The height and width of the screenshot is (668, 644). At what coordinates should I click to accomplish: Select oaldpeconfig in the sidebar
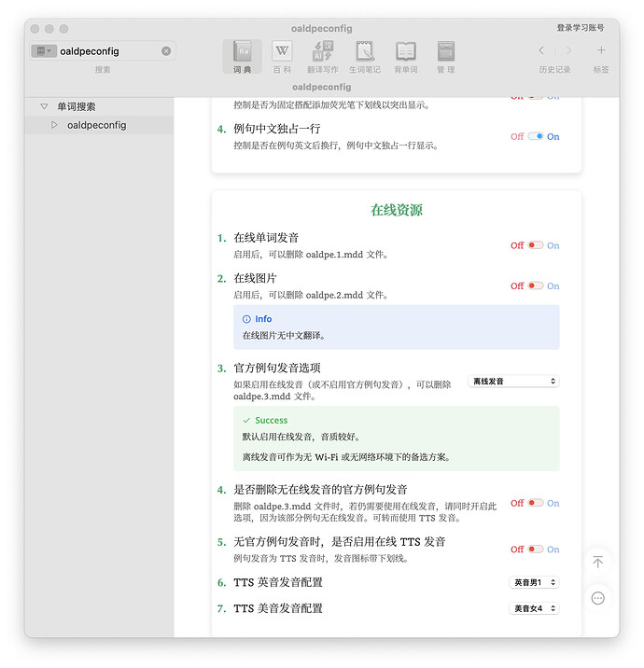pos(99,125)
